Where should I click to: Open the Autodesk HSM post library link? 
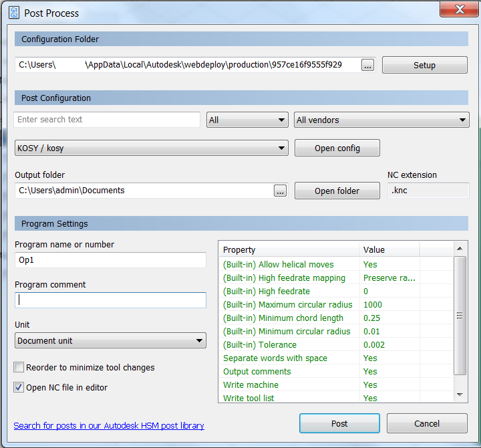[109, 425]
